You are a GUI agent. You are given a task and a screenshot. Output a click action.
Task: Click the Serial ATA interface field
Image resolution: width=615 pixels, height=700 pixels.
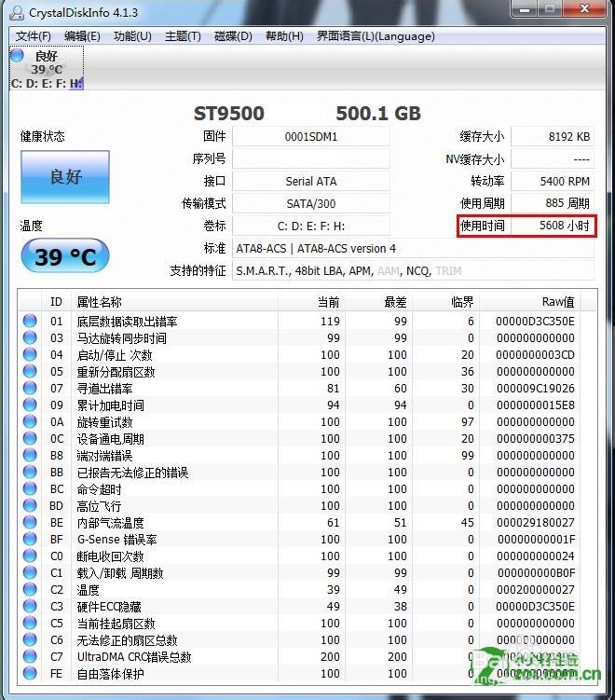coord(311,181)
